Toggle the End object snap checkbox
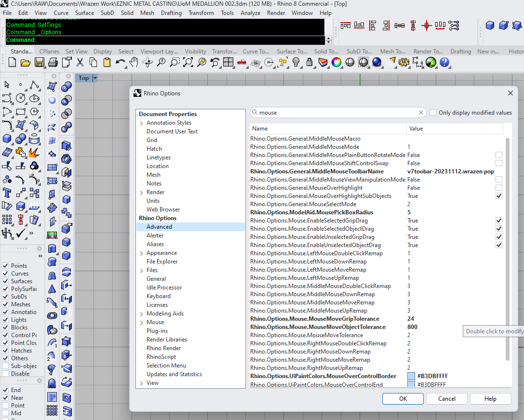 point(5,390)
